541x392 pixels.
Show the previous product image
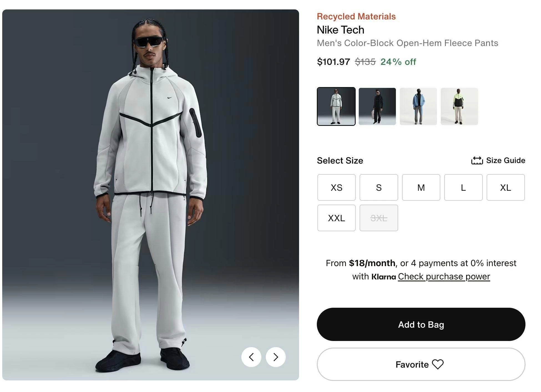[251, 357]
